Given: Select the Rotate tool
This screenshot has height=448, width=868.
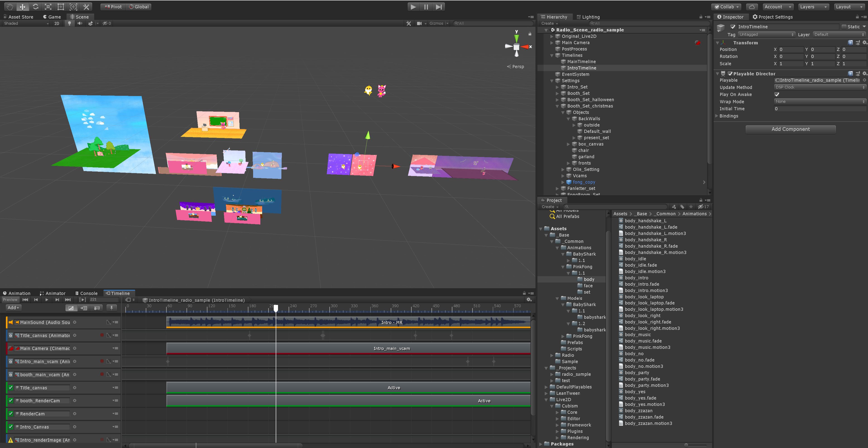Looking at the screenshot, I should [x=35, y=7].
